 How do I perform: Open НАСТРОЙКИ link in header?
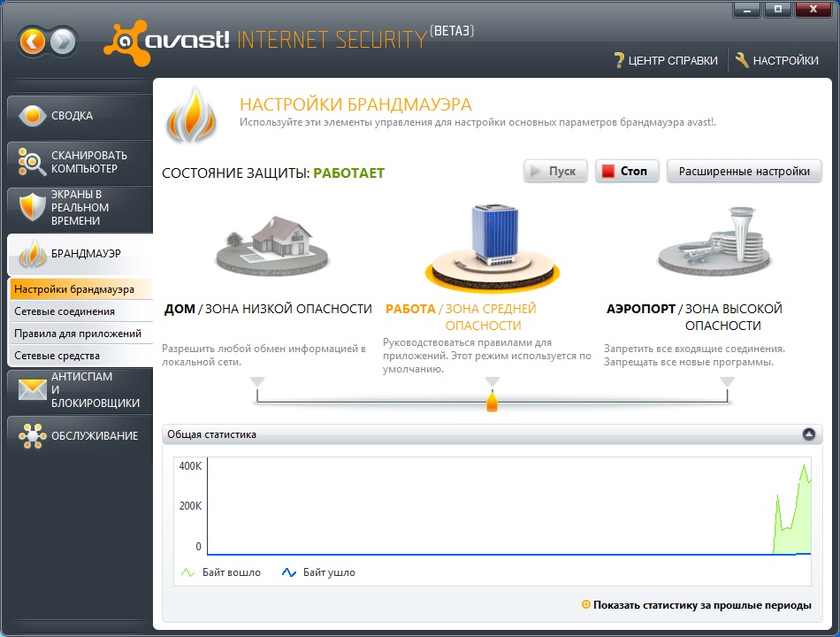click(x=777, y=60)
